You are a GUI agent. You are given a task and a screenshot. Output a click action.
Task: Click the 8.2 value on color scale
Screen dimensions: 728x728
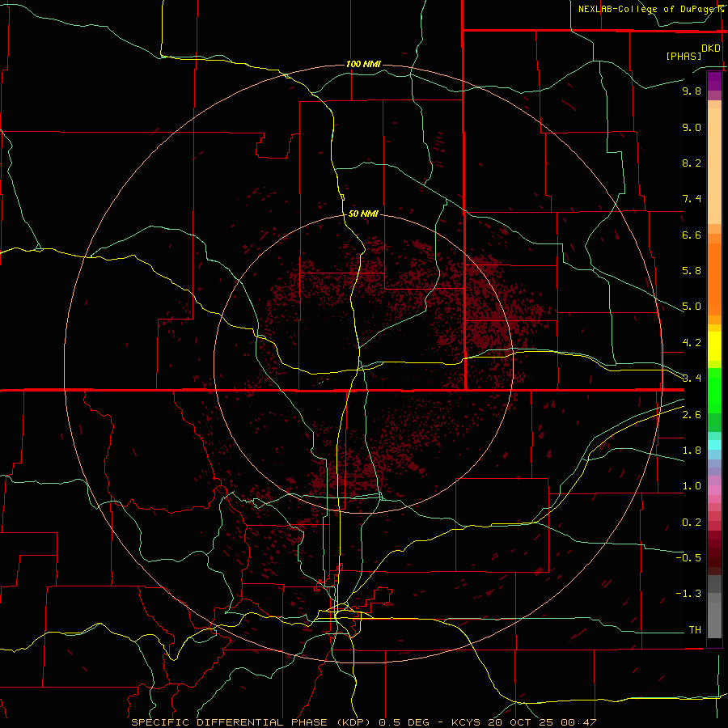(x=692, y=163)
